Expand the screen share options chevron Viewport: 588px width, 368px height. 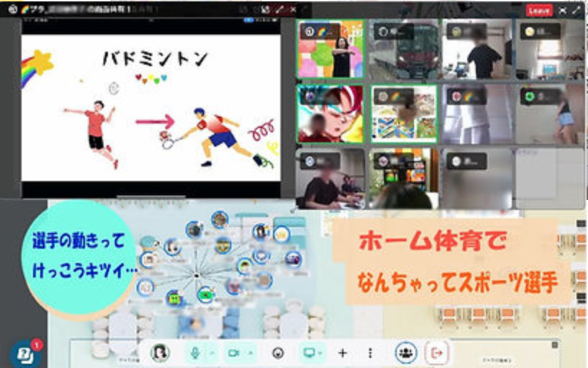click(320, 353)
